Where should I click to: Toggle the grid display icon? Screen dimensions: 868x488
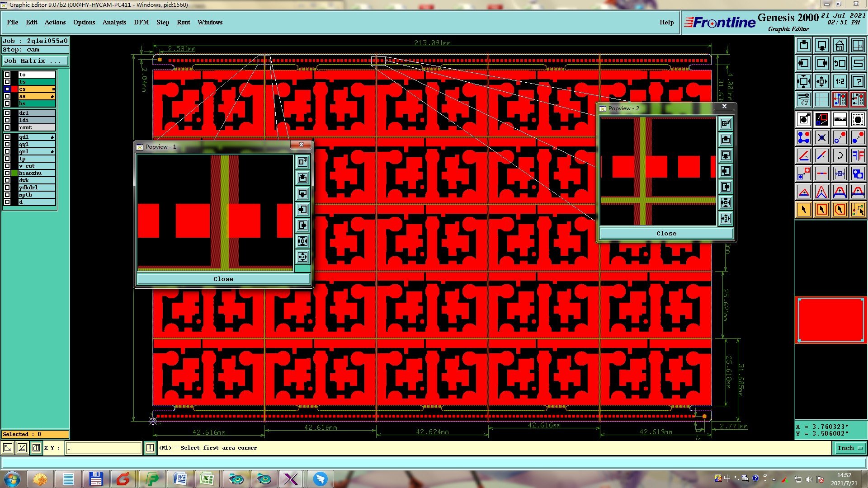821,99
